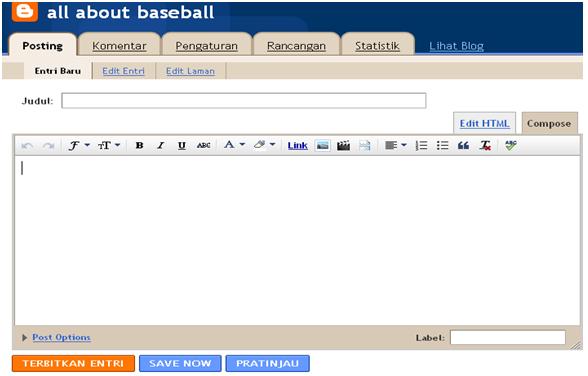Click inside the post body editor
Screen dimensions: 588x376
point(297,240)
